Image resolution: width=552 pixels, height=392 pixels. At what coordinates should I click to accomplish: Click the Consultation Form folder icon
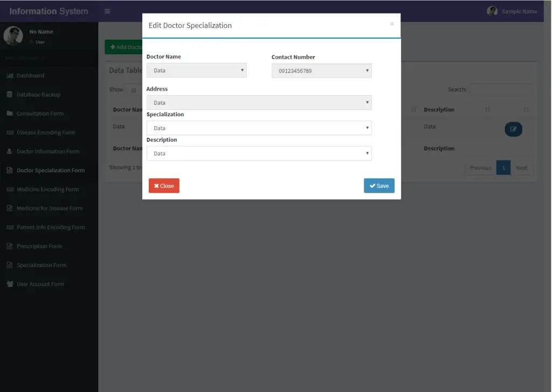(x=10, y=114)
